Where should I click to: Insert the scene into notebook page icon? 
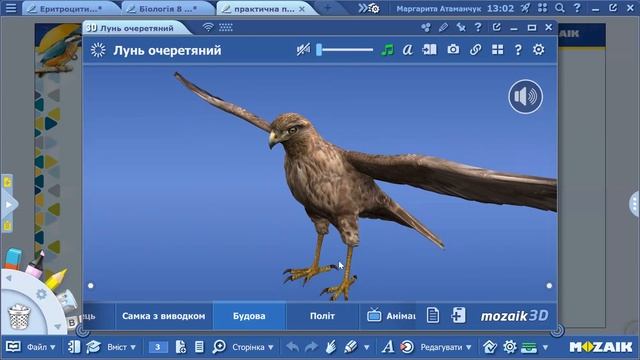(x=429, y=50)
